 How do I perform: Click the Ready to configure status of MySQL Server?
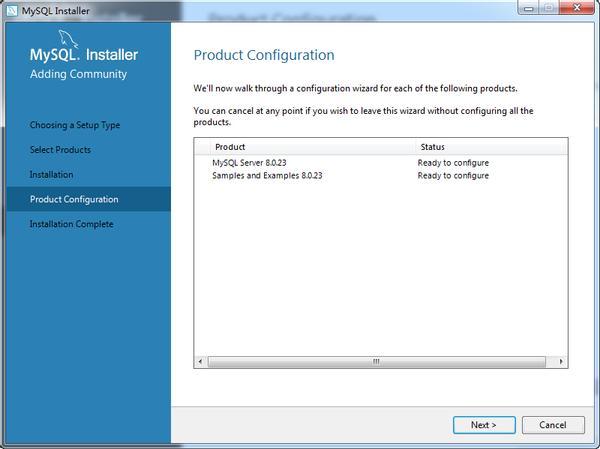pyautogui.click(x=453, y=163)
